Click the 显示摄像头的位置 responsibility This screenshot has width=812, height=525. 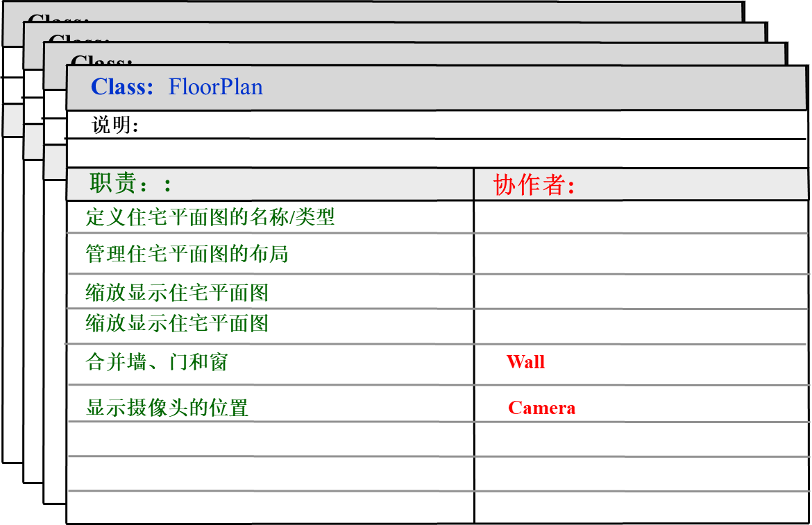[167, 407]
